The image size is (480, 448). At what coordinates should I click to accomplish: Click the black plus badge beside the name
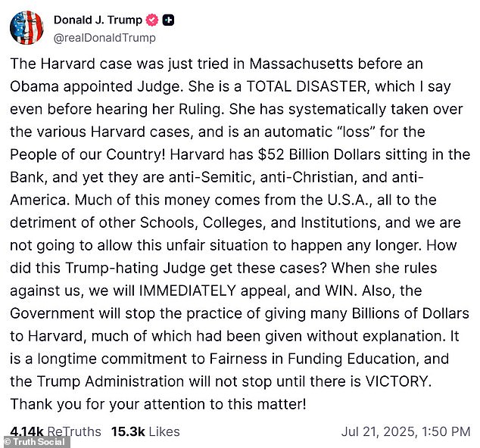click(168, 20)
